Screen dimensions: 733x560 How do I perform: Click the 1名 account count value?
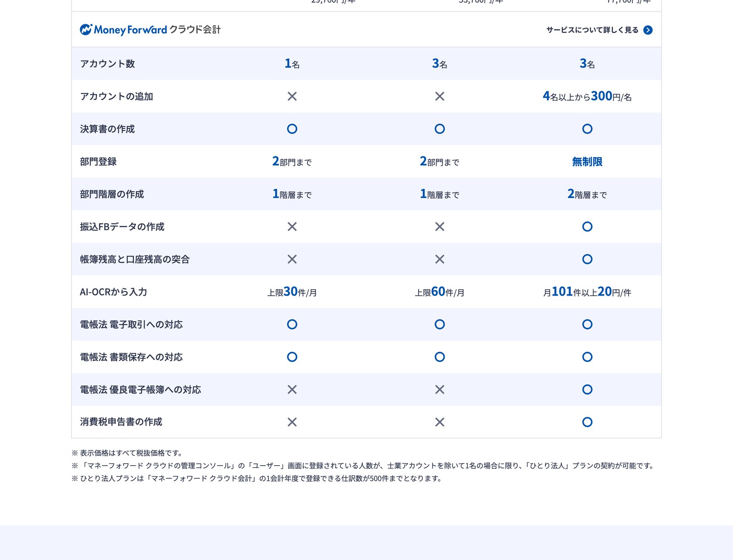292,64
